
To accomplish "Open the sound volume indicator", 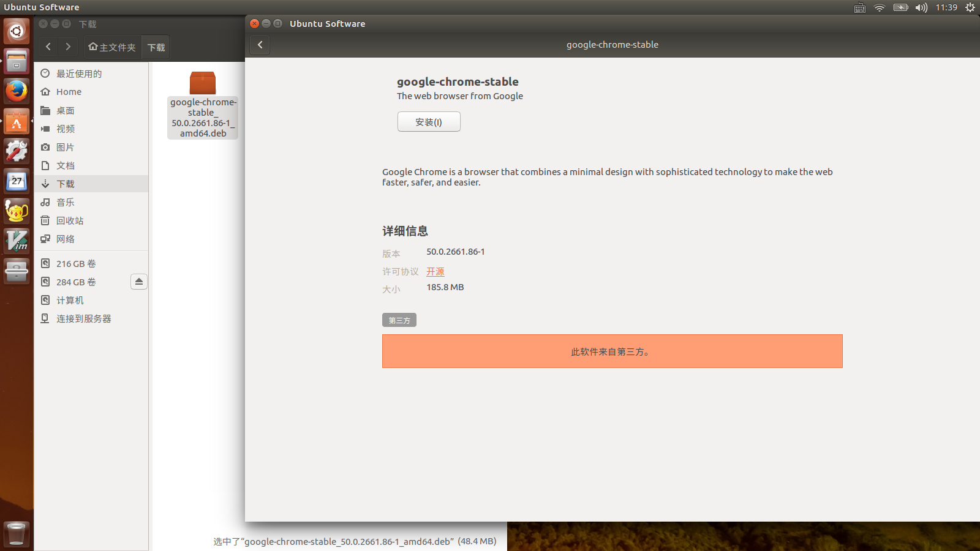I will [921, 7].
